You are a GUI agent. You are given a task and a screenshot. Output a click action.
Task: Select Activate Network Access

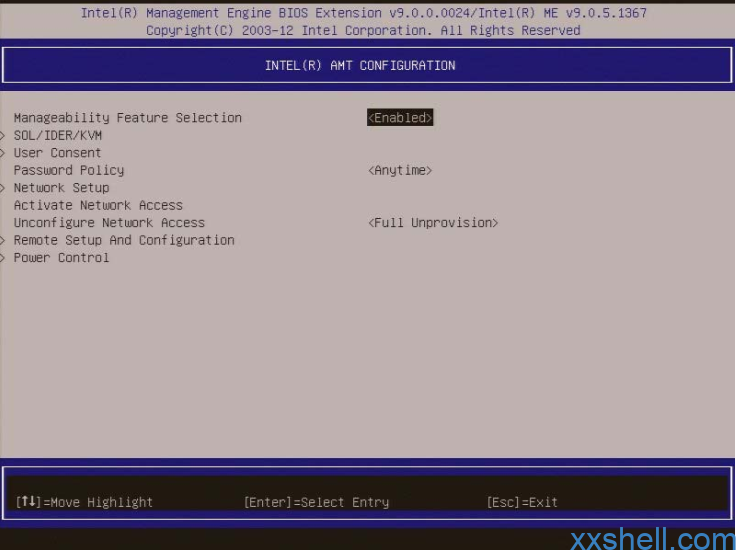pos(98,205)
